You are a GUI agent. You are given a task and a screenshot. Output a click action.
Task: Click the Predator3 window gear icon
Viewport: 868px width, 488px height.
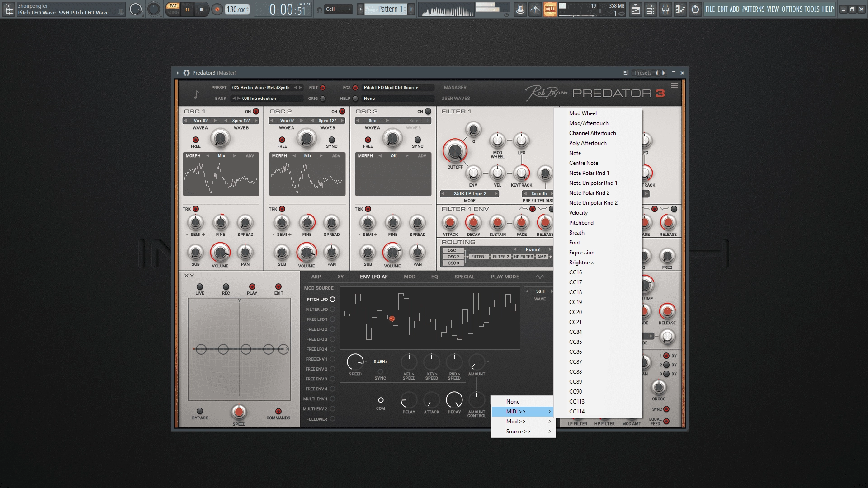(x=186, y=73)
